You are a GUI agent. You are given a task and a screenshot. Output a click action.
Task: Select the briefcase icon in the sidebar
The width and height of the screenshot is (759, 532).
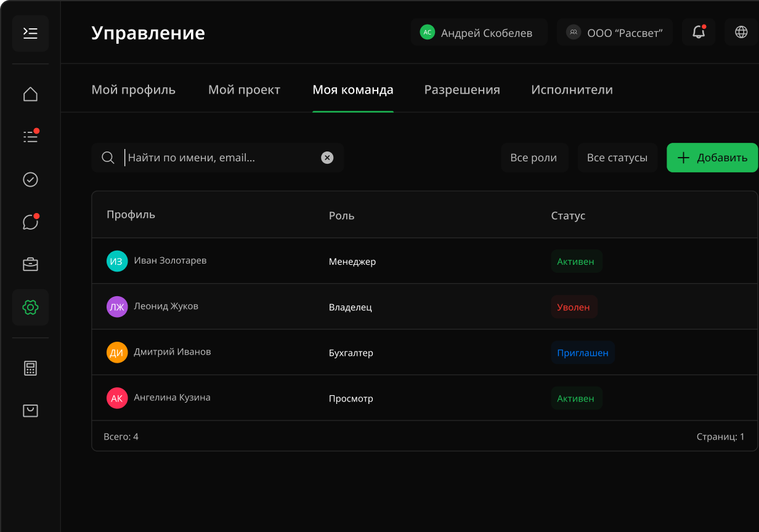(30, 264)
